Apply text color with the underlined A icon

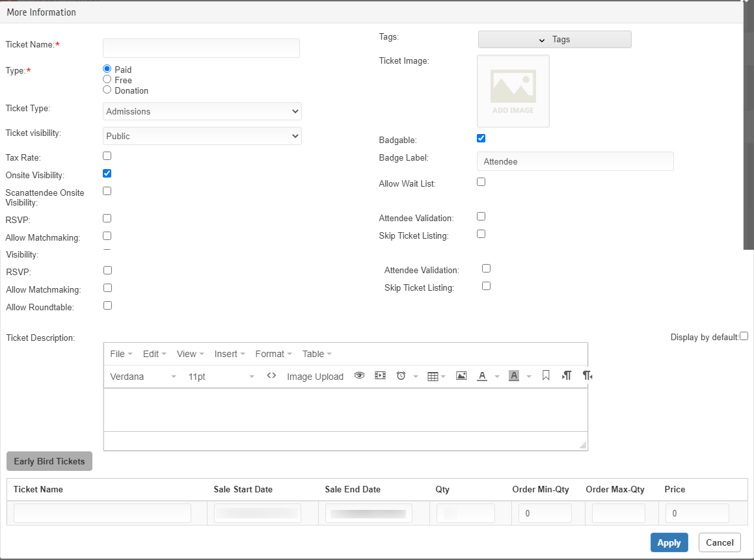[482, 376]
